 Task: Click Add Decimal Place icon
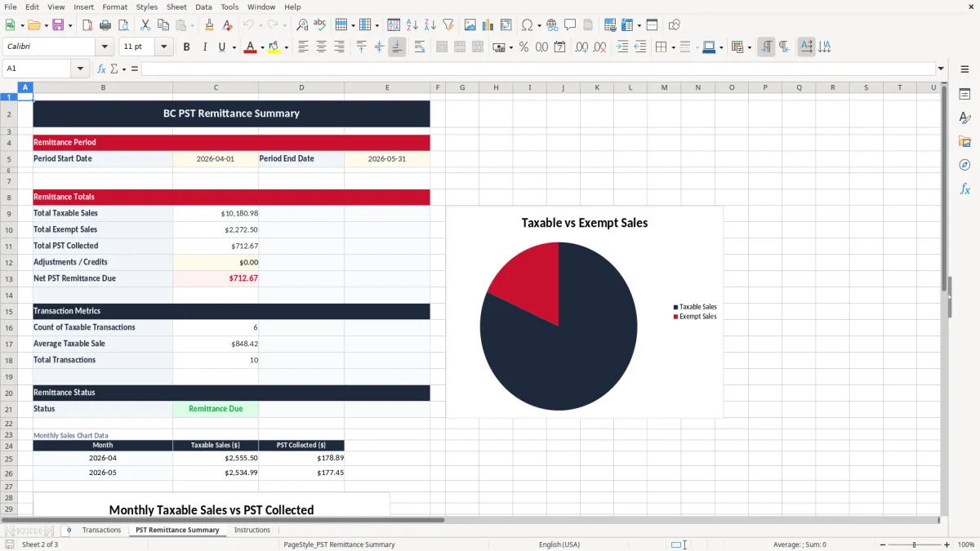pos(581,47)
